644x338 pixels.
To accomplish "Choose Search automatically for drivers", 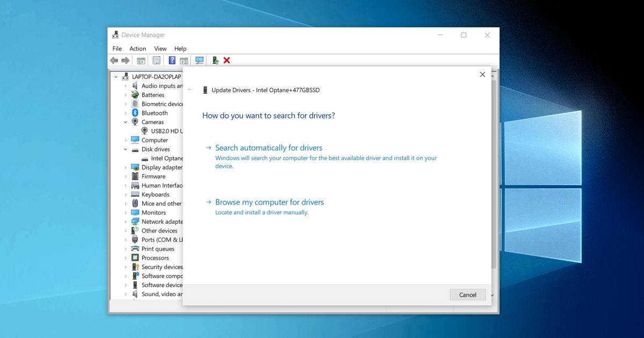I will [x=269, y=148].
